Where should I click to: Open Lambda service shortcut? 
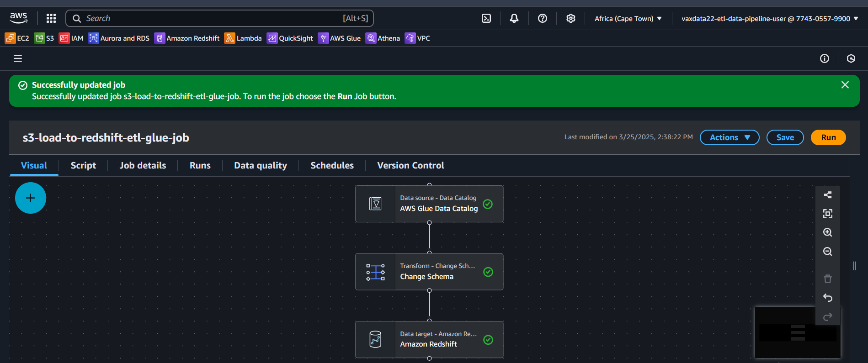(243, 38)
